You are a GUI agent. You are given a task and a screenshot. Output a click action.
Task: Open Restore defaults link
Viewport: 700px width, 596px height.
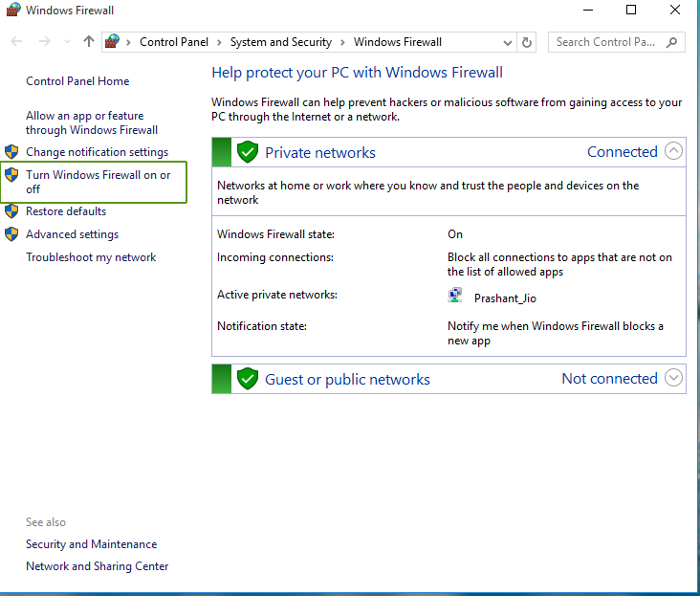[66, 211]
